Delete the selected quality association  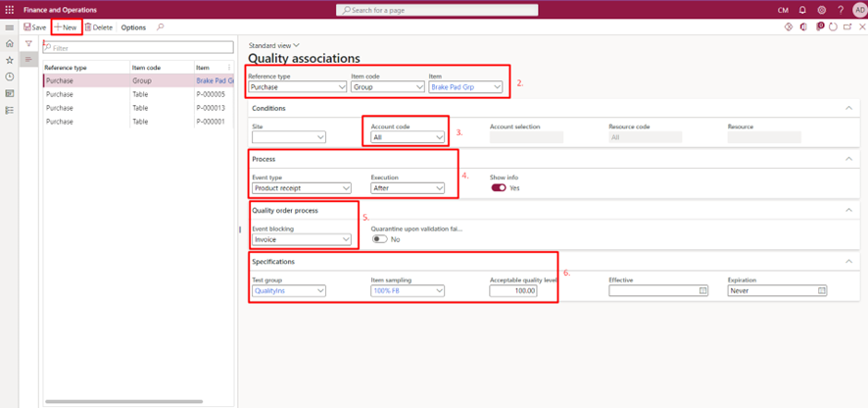pos(99,27)
